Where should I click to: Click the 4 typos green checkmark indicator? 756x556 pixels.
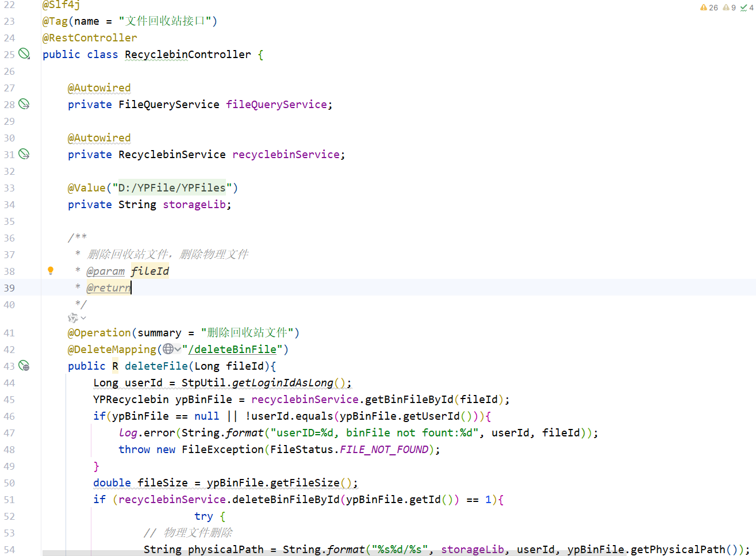click(747, 7)
